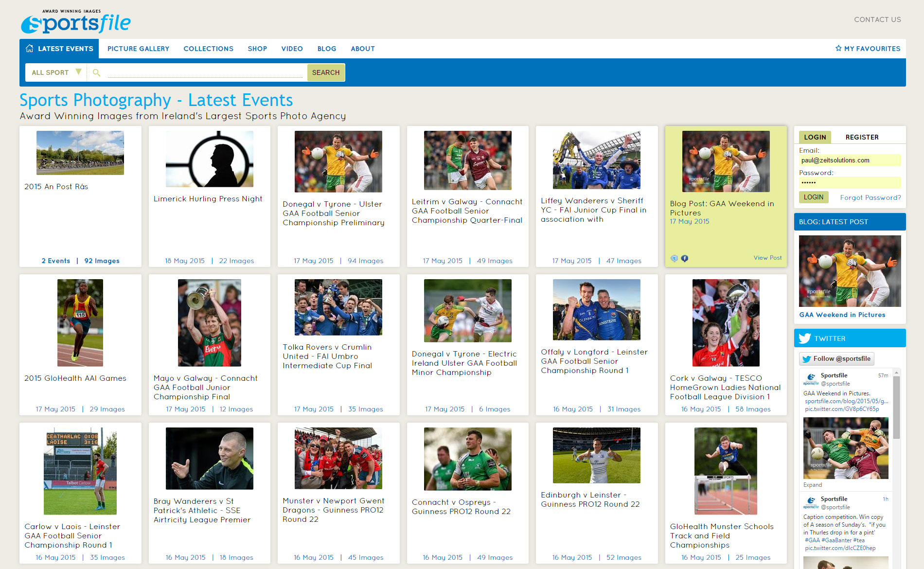The image size is (924, 569).
Task: Share blog post via Twitter icon
Action: point(674,258)
